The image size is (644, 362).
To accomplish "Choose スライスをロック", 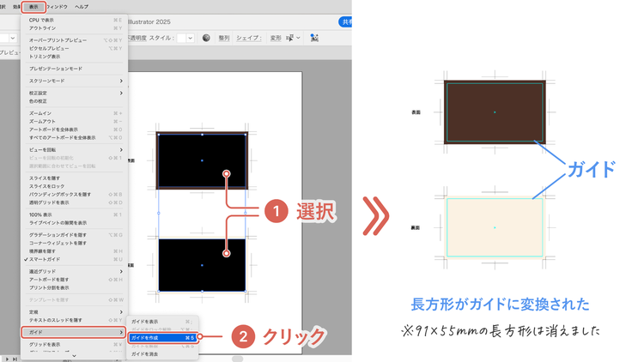I will (75, 186).
